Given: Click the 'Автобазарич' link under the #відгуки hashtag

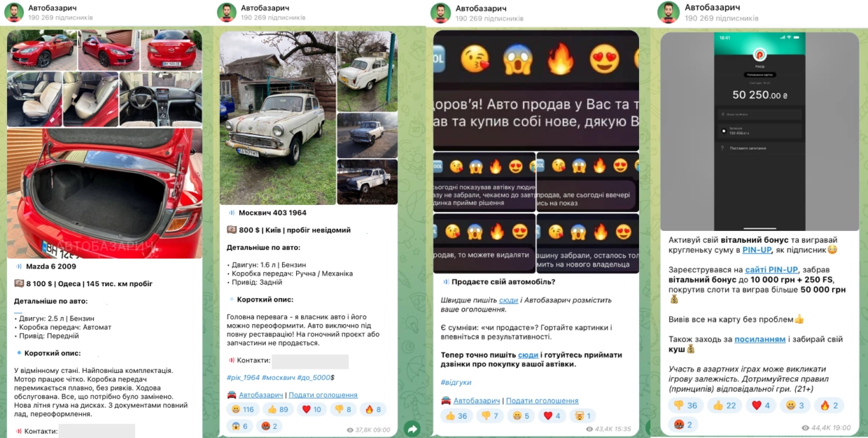Looking at the screenshot, I should tap(477, 401).
